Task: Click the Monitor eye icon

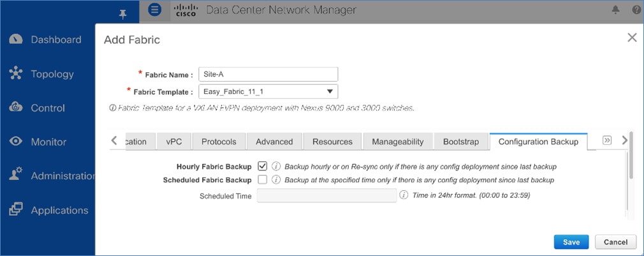Action: click(15, 142)
